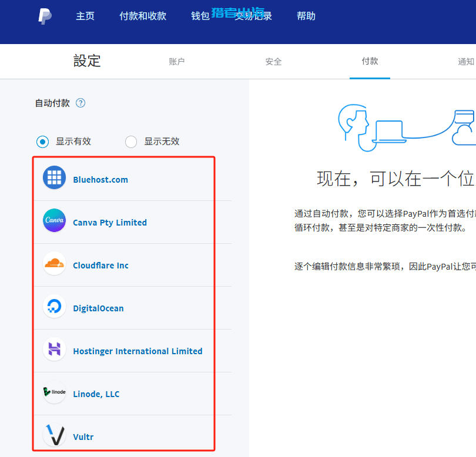The height and width of the screenshot is (457, 476).
Task: Click the PayPal logo icon
Action: [x=45, y=16]
